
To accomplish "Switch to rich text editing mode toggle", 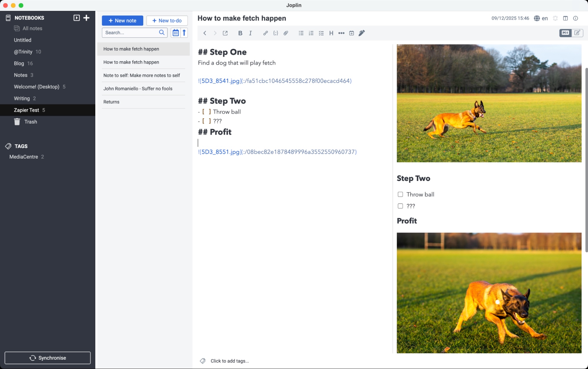I will click(x=577, y=33).
